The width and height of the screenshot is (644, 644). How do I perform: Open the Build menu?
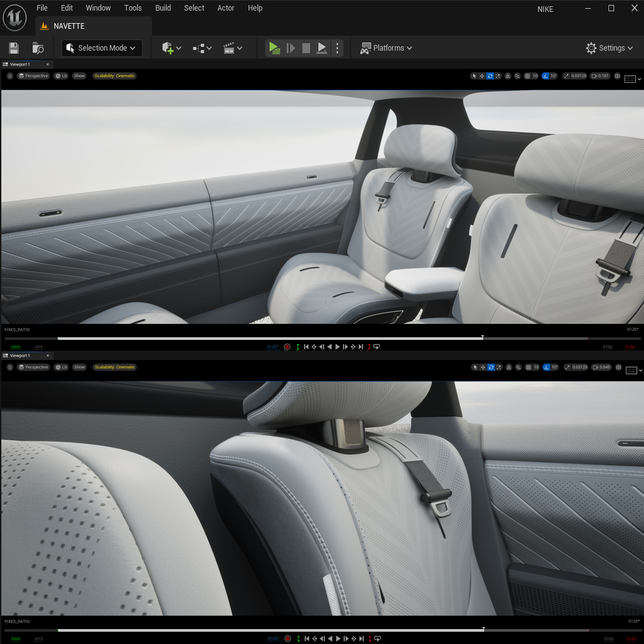(163, 8)
